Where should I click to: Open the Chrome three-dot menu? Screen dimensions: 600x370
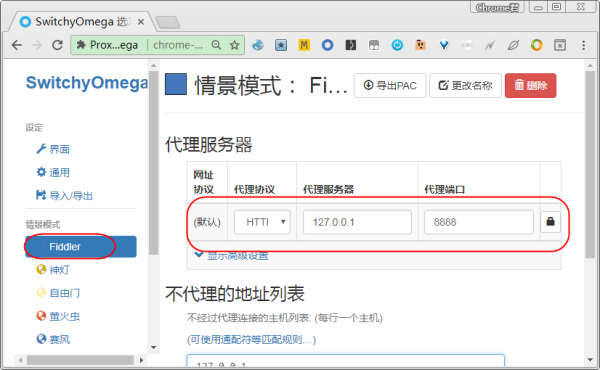pyautogui.click(x=584, y=45)
